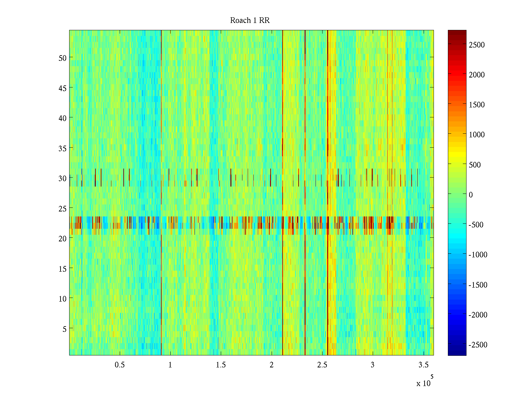Select the -1000 label on the colorbar
This screenshot has height=399, width=532.
coord(477,255)
